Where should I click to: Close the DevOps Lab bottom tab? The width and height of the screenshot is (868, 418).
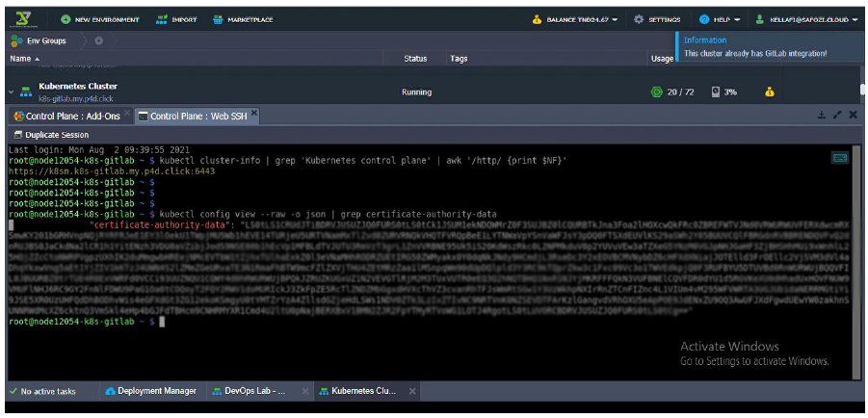[305, 391]
